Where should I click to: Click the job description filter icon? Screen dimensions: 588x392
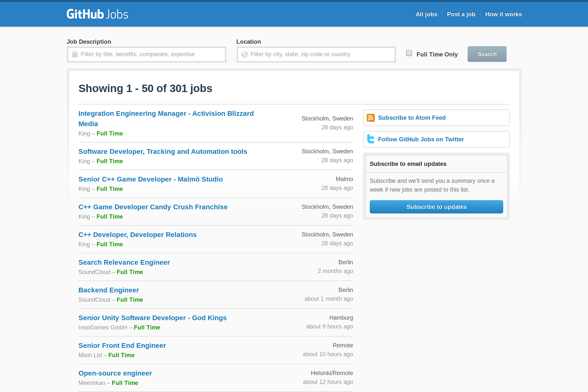[x=75, y=54]
